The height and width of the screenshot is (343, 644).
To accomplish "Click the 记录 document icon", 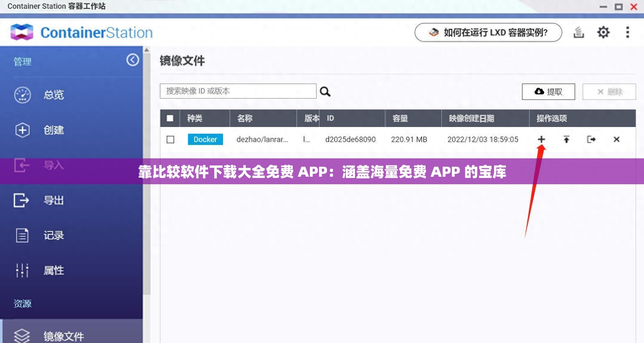I will click(22, 235).
